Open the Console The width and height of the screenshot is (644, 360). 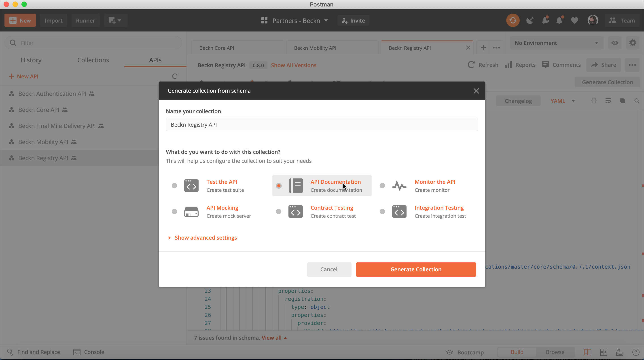tap(89, 352)
